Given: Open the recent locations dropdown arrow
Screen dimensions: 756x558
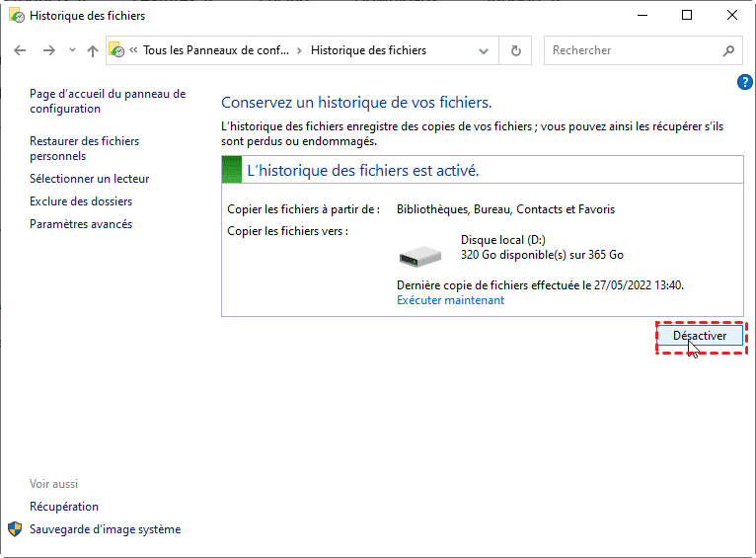Looking at the screenshot, I should [72, 49].
